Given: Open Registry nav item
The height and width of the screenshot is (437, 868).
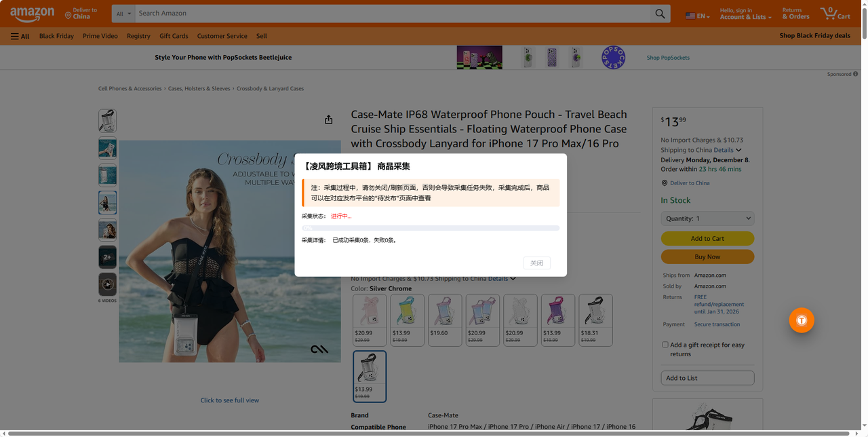Looking at the screenshot, I should coord(138,36).
